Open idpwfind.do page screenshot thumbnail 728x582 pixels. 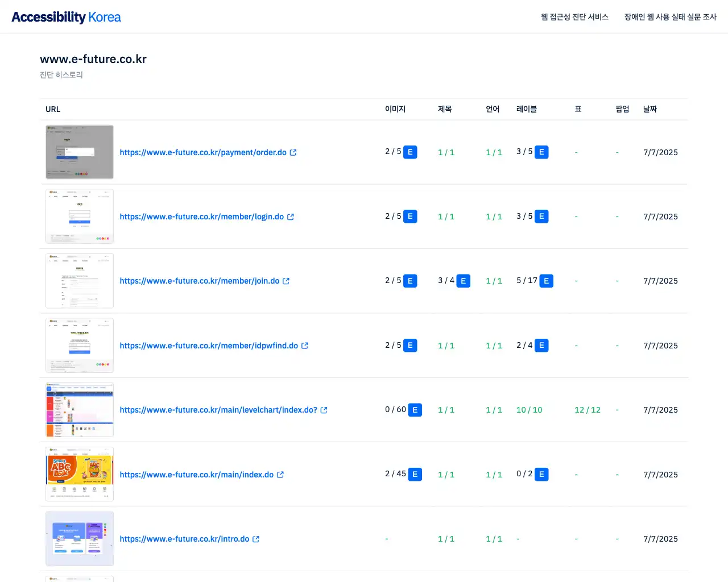(80, 346)
